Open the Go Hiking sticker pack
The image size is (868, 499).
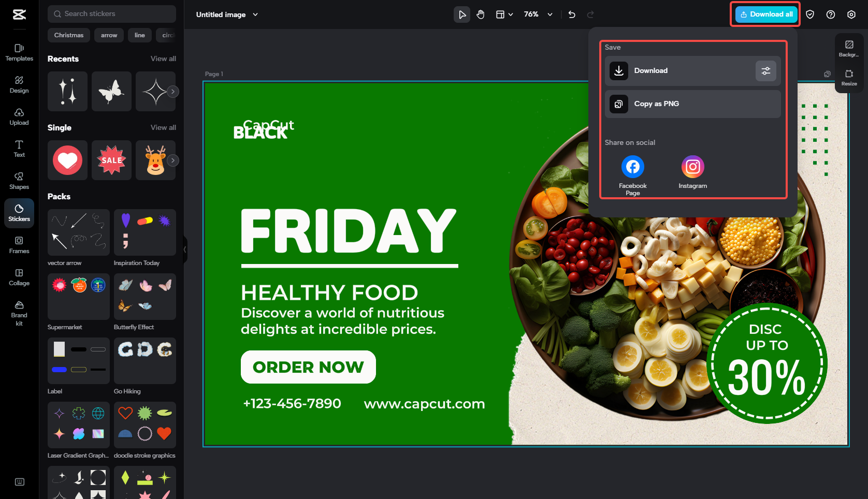[145, 361]
